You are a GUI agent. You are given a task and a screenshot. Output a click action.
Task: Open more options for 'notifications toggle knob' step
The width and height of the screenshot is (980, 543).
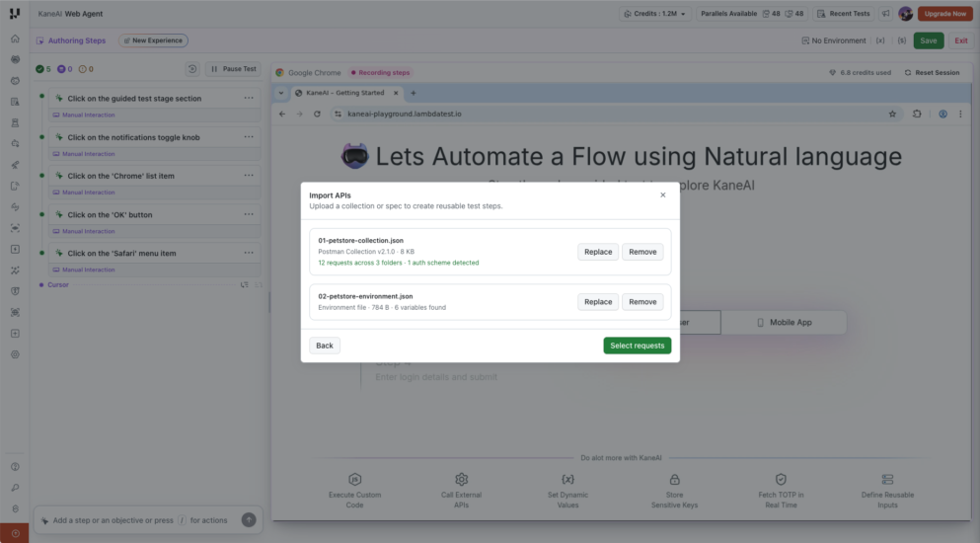(x=249, y=137)
